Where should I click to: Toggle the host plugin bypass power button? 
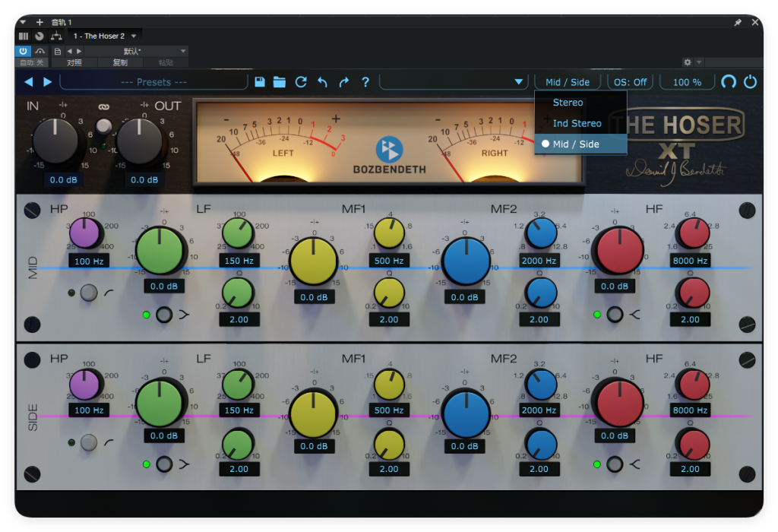point(24,51)
